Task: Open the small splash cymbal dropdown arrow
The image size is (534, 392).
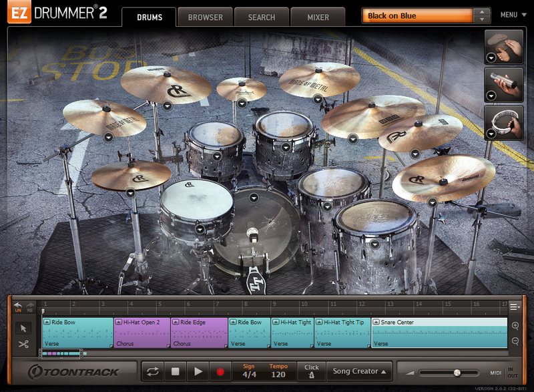Action: [242, 103]
